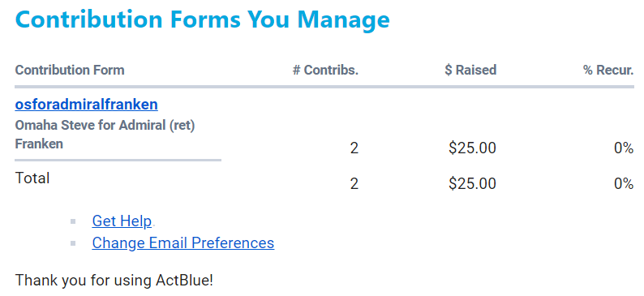The width and height of the screenshot is (644, 296).
Task: Select the # Contribs. column header
Action: pyautogui.click(x=326, y=70)
